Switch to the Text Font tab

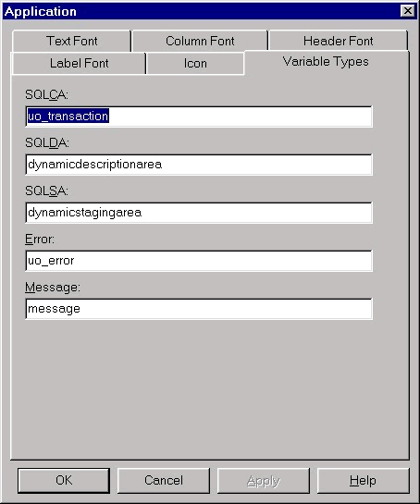[71, 41]
